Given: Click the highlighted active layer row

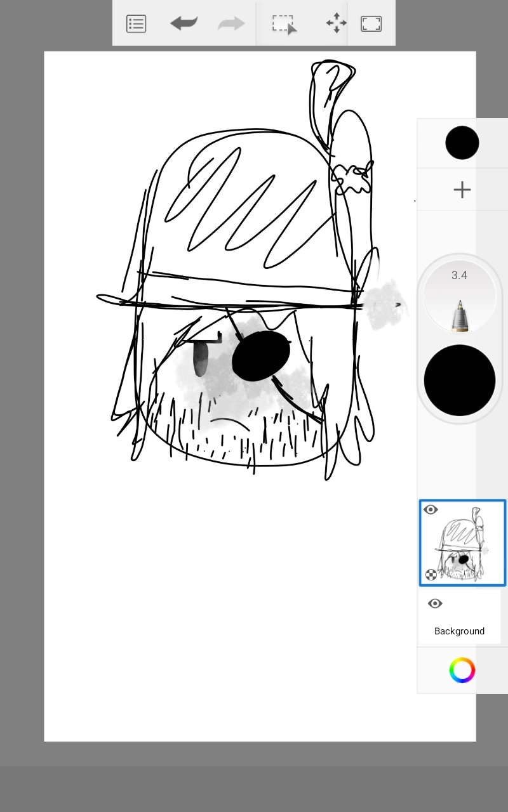Looking at the screenshot, I should click(x=463, y=542).
